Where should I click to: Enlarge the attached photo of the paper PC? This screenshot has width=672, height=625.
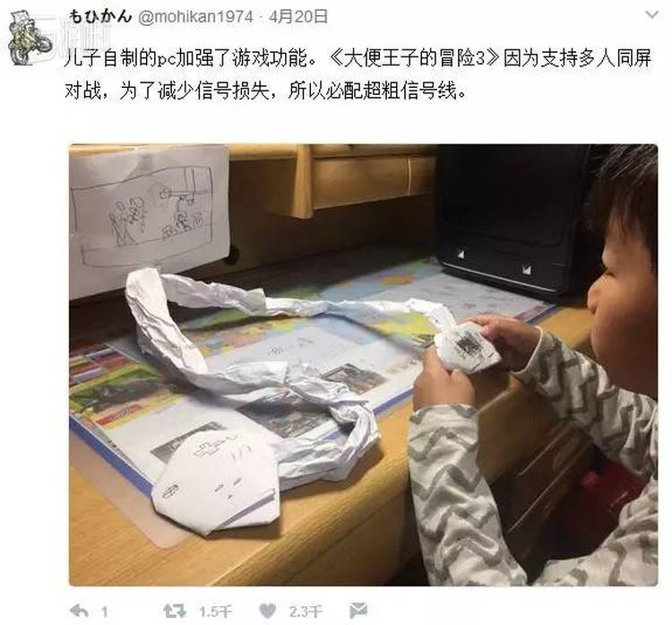click(364, 365)
